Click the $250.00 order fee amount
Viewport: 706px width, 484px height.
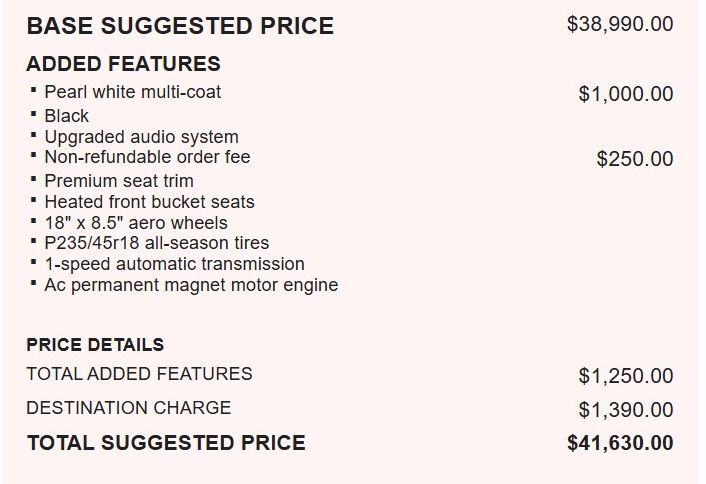tap(635, 158)
